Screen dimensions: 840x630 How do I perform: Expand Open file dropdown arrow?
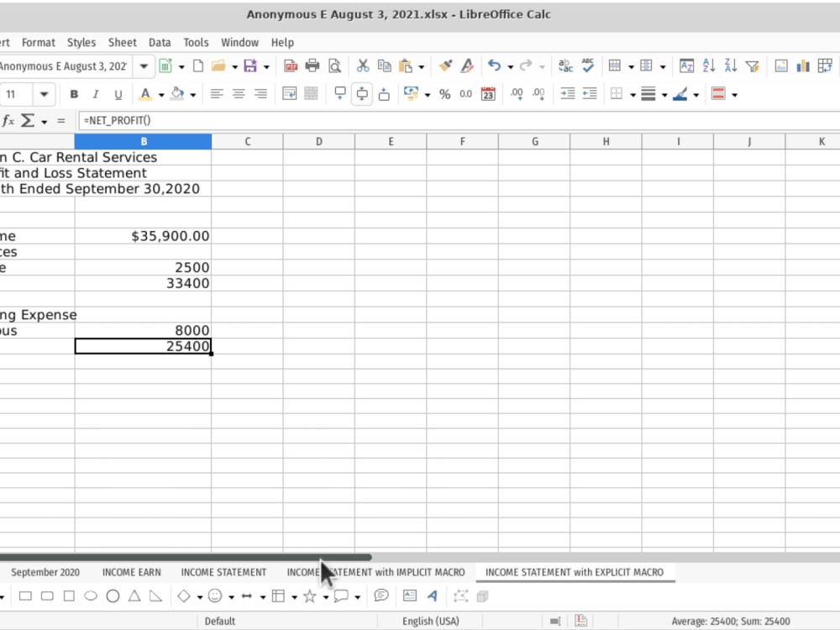pyautogui.click(x=234, y=67)
